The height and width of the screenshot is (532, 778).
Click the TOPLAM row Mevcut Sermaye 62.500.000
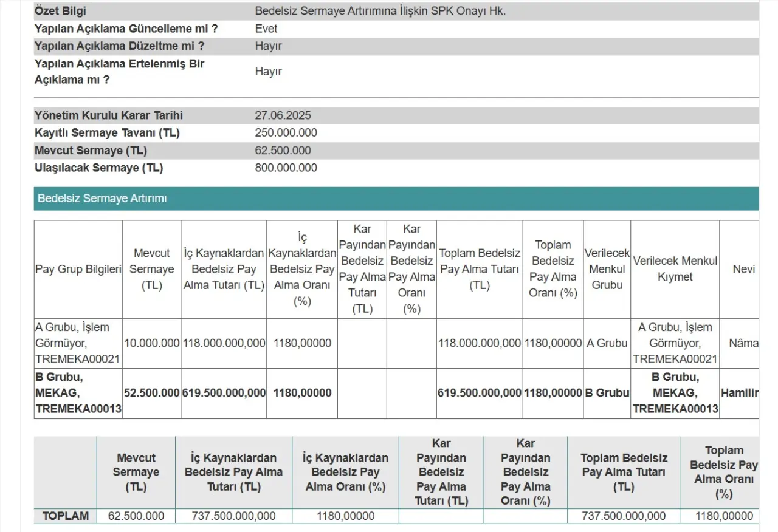[x=136, y=516]
